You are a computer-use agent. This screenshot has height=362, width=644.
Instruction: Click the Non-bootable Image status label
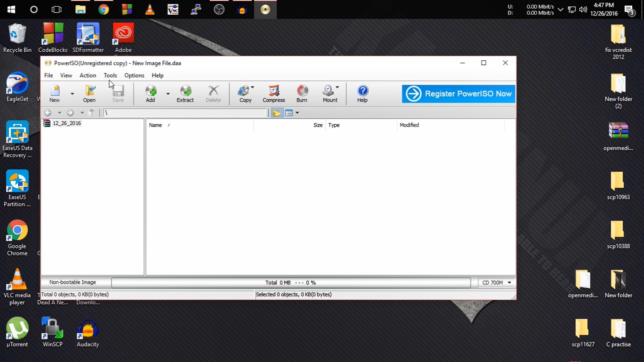pos(73,283)
